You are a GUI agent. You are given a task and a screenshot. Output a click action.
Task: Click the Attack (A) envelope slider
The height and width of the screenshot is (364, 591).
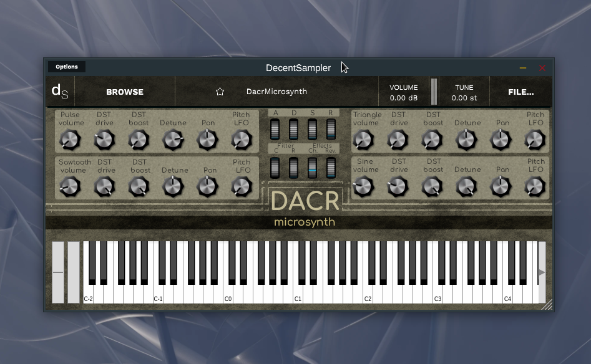click(275, 129)
